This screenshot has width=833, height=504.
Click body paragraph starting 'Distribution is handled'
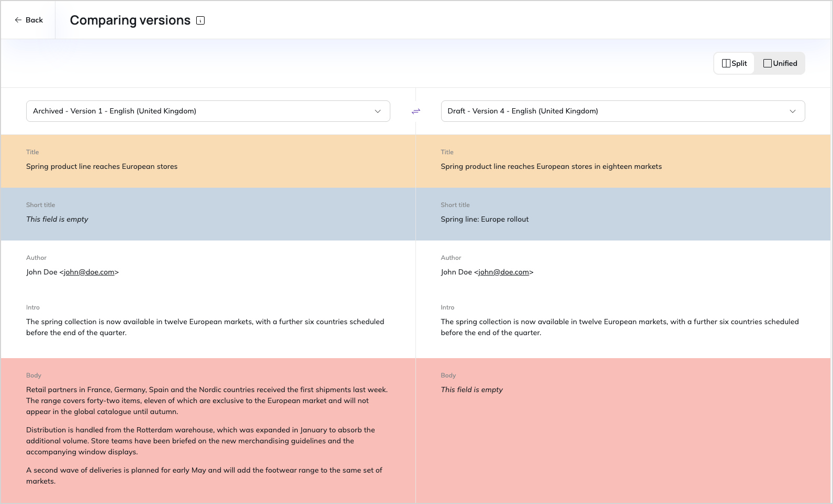click(200, 441)
